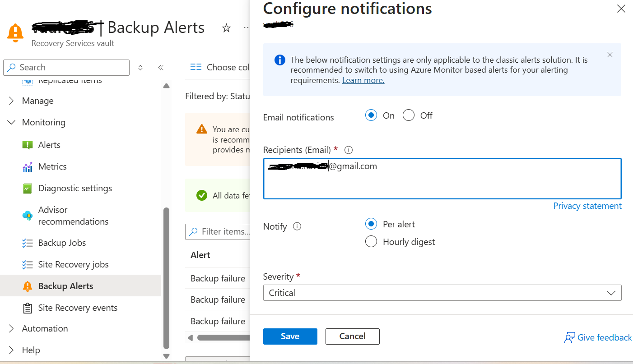This screenshot has width=633, height=364.
Task: Open the Severity dropdown
Action: 442,293
